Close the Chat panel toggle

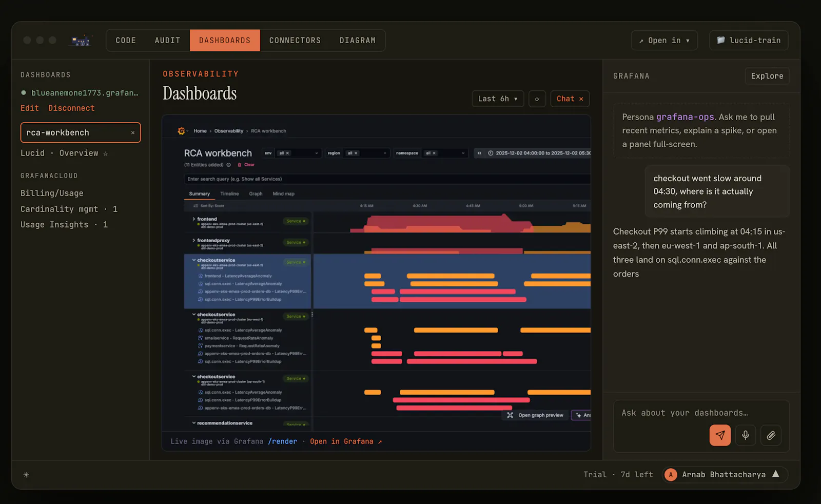coord(570,99)
